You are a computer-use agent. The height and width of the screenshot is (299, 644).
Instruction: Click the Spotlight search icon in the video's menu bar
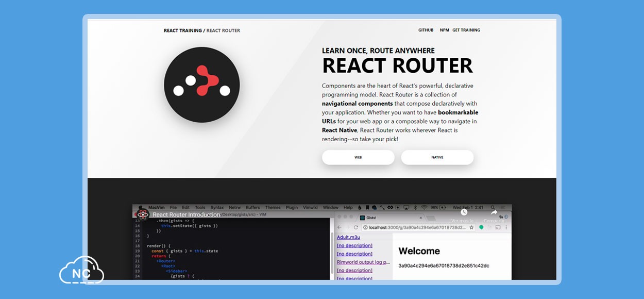(493, 207)
